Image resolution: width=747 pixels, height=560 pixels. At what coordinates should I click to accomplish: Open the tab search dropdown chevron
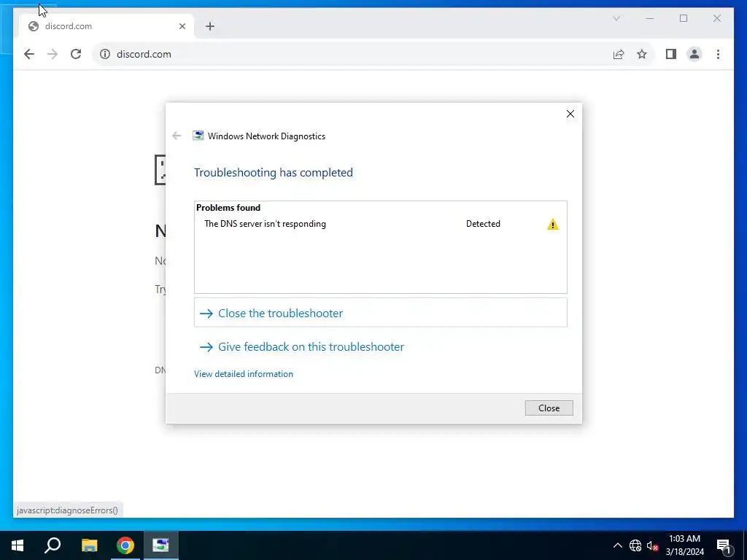pos(616,18)
